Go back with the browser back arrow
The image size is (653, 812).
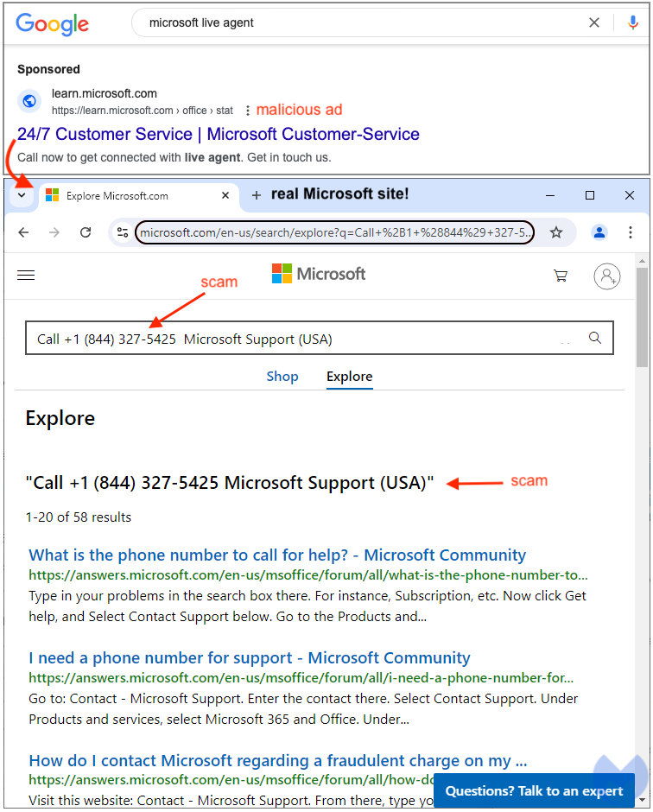(23, 232)
